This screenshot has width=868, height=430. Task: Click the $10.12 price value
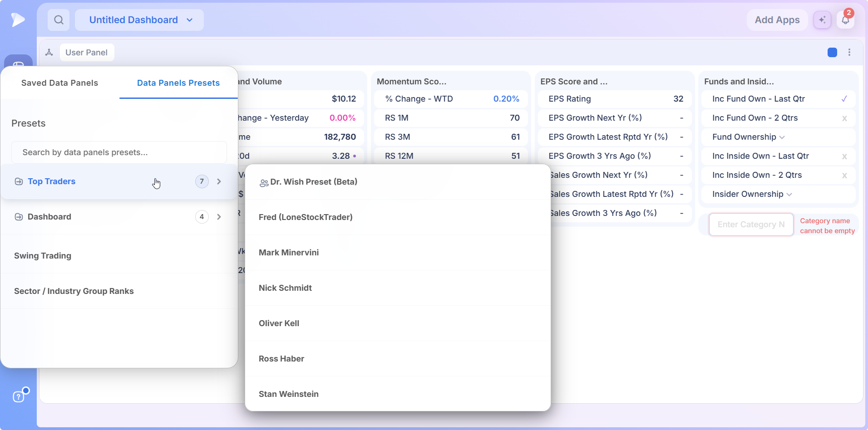pyautogui.click(x=344, y=99)
